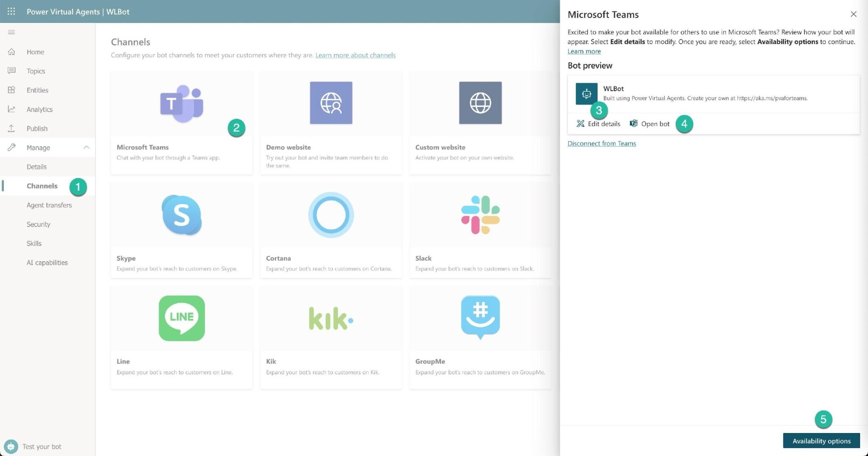Click the Open bot button
This screenshot has height=456, width=868.
pyautogui.click(x=650, y=124)
